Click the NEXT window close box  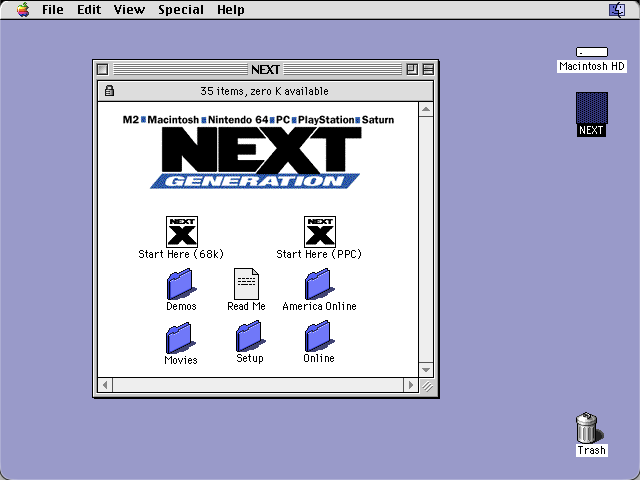(102, 69)
